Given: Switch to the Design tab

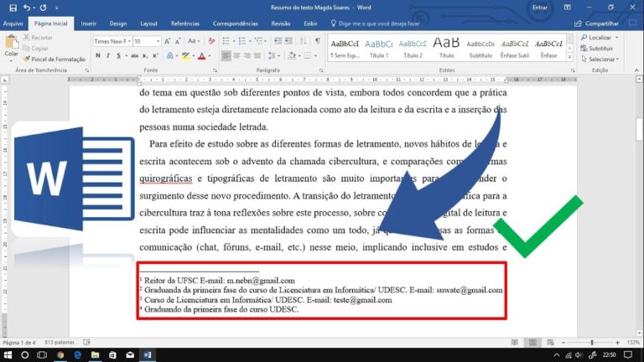Looking at the screenshot, I should [x=118, y=23].
